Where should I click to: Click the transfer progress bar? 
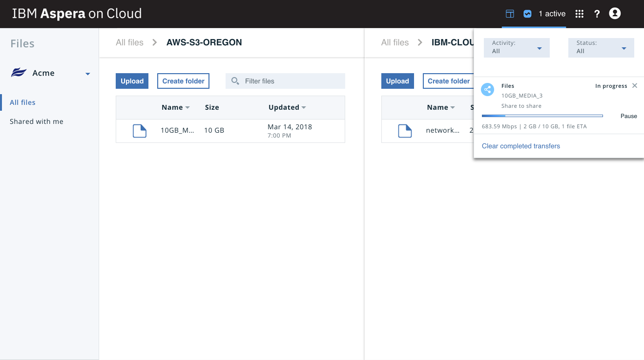click(x=542, y=116)
